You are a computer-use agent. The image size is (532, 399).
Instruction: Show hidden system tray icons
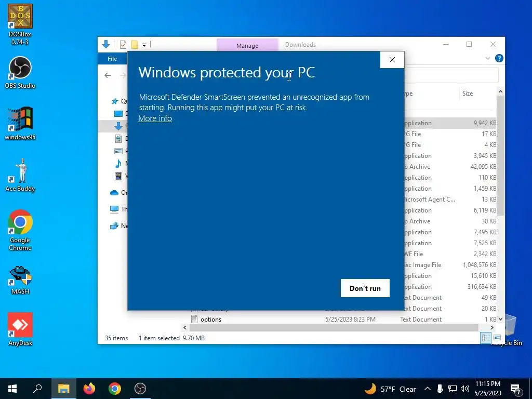coord(428,389)
